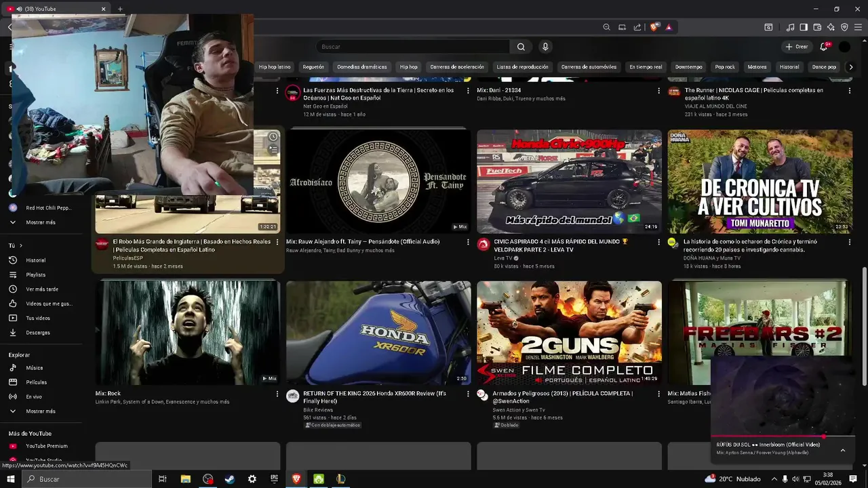Image resolution: width=868 pixels, height=488 pixels.
Task: Start voice search with microphone icon
Action: [545, 47]
